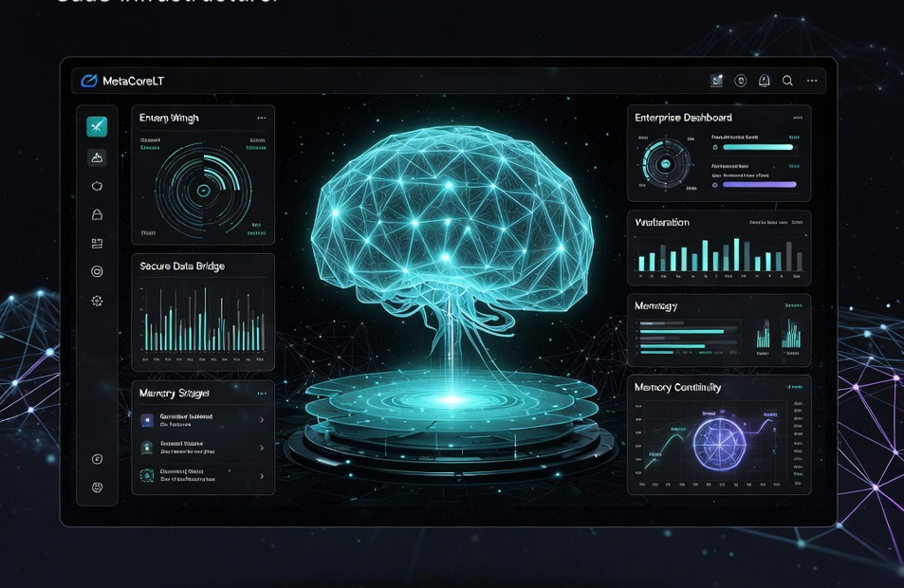Click the Secure Data Bridge panel title
Screen dimensions: 904x588
pyautogui.click(x=180, y=266)
